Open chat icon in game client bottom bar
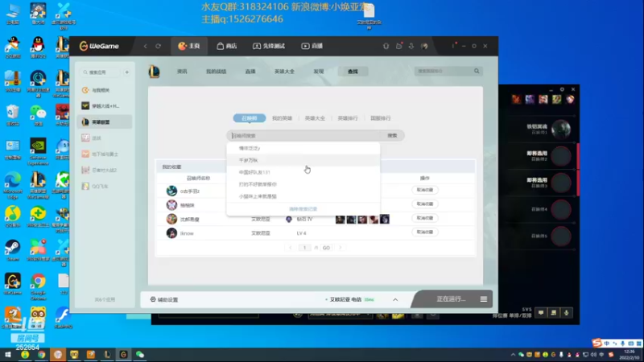 (541, 313)
